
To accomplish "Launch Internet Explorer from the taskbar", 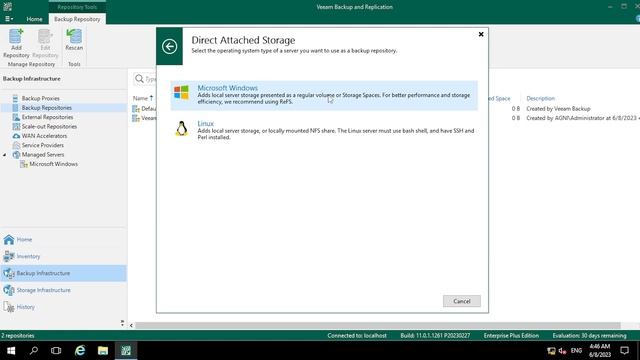I will (80, 350).
